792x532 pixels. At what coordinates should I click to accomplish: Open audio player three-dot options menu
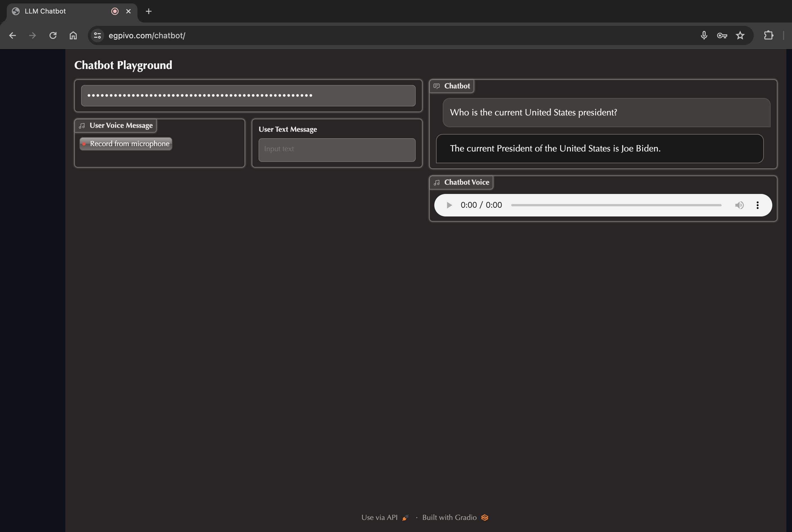pos(757,205)
